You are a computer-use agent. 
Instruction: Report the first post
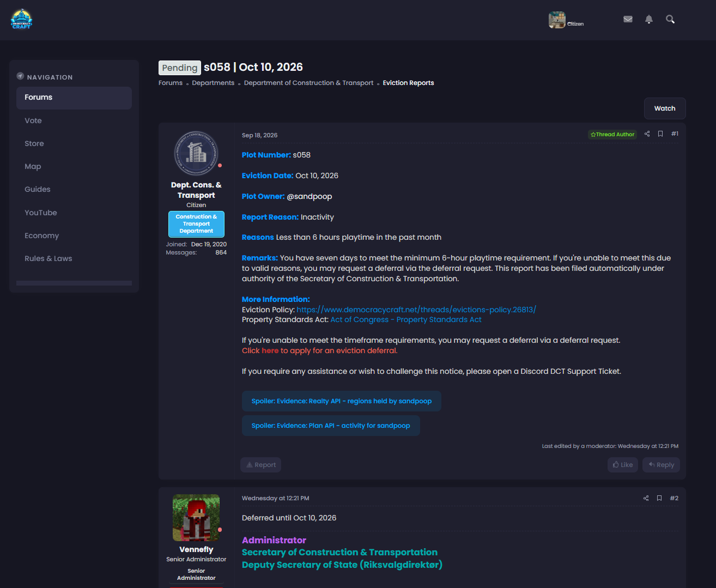coord(261,465)
